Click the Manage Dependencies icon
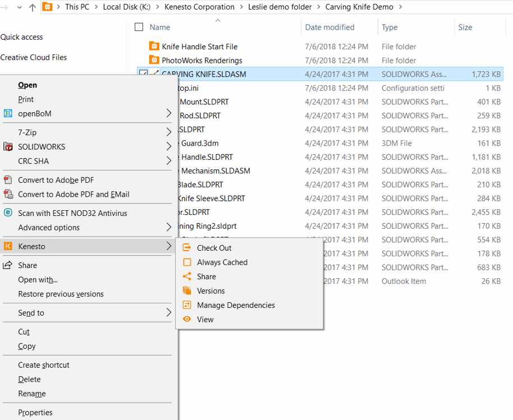Screen dimensions: 513x420 coord(187,305)
